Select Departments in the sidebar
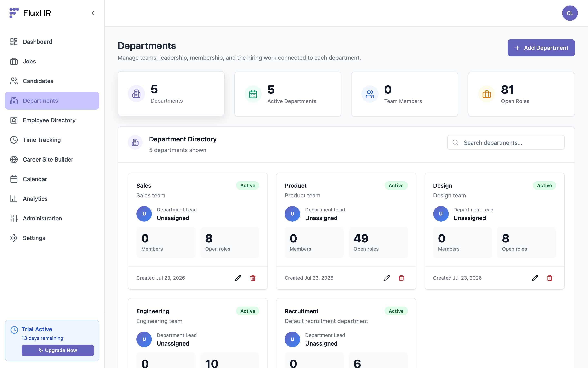 52,101
